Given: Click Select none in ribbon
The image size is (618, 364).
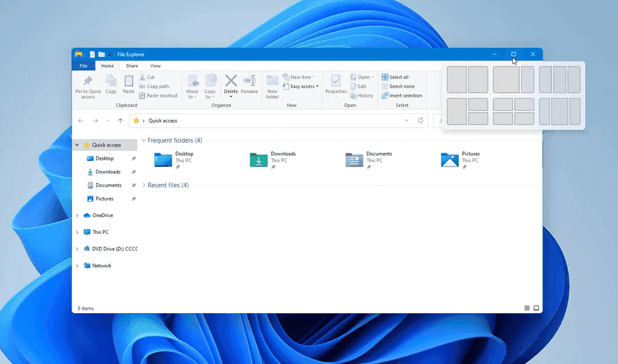Looking at the screenshot, I should (x=398, y=86).
